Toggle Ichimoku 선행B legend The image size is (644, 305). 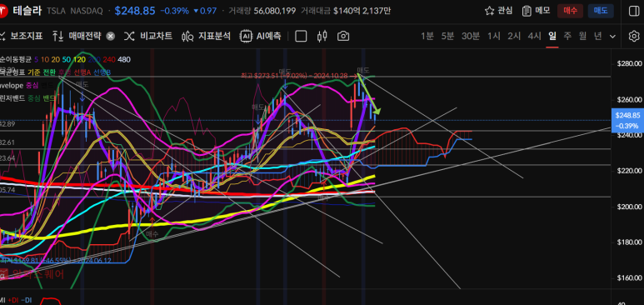(102, 72)
